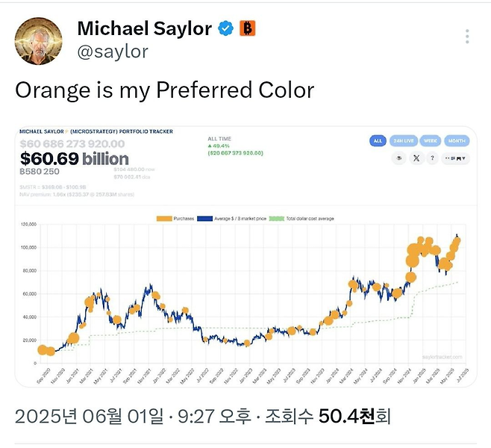491x448 pixels.
Task: Click the orange Purchases legend color swatch
Action: pos(164,218)
